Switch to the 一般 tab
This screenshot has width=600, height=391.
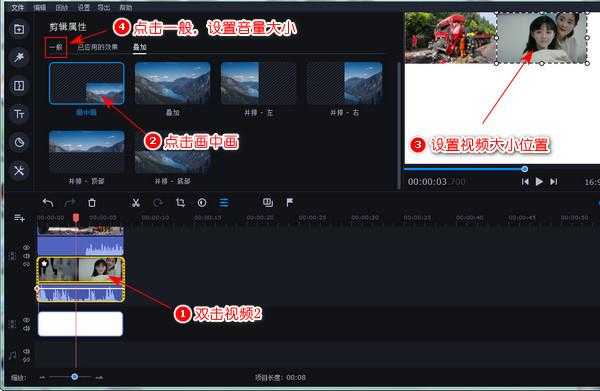coord(56,47)
